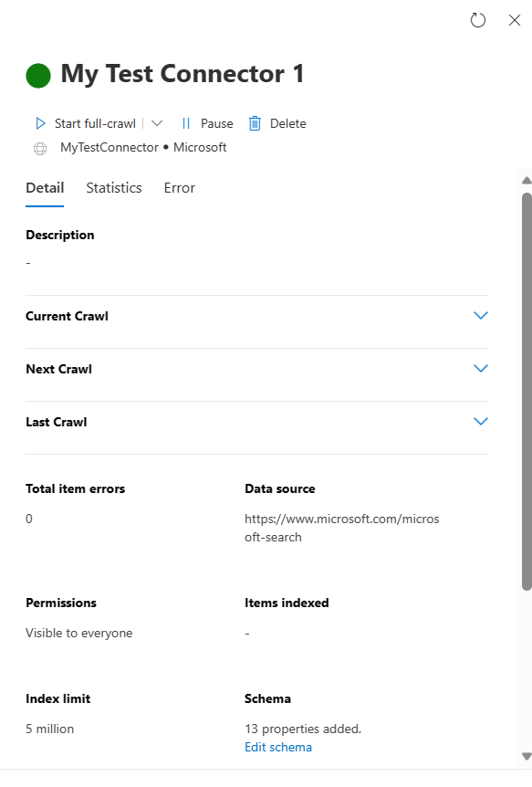Open the Edit schema link
Image resolution: width=532 pixels, height=787 pixels.
point(278,748)
